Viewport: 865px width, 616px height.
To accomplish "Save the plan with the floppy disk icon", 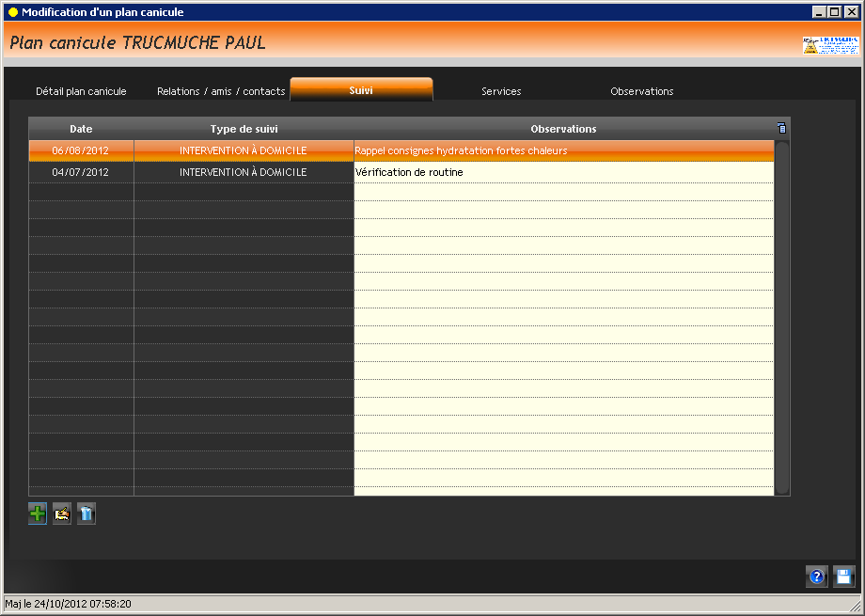I will pyautogui.click(x=843, y=577).
